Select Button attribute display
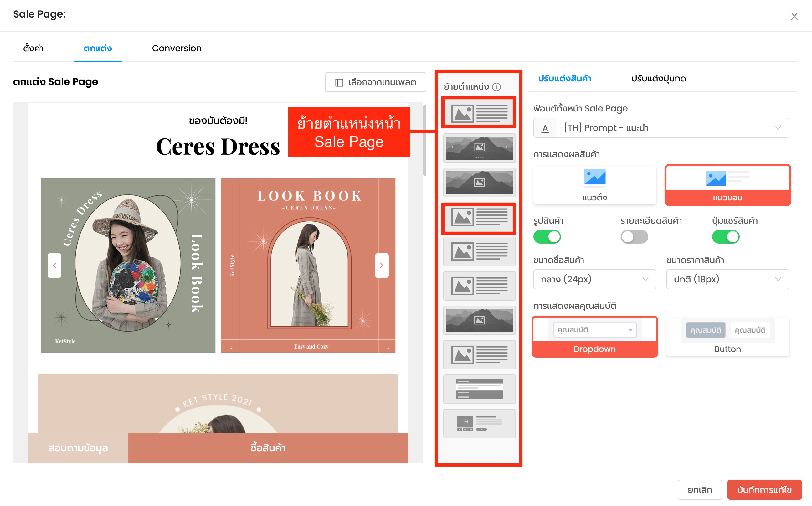Viewport: 812px width, 506px height. pyautogui.click(x=728, y=337)
